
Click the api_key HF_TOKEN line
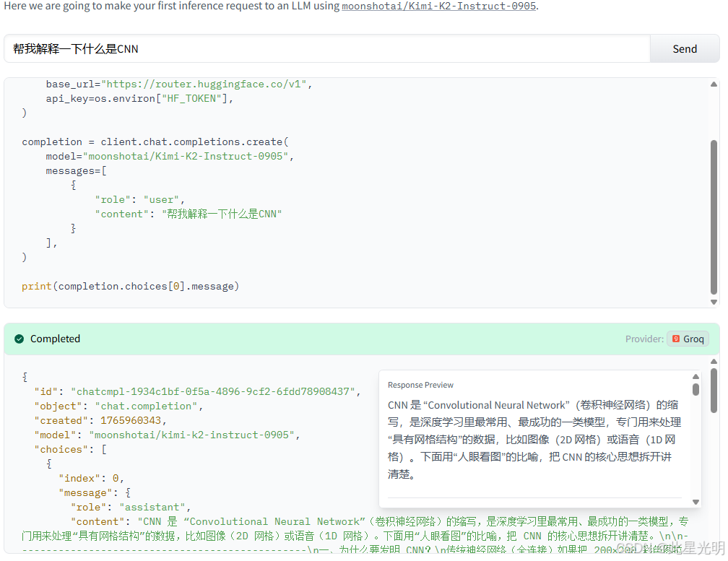(139, 98)
